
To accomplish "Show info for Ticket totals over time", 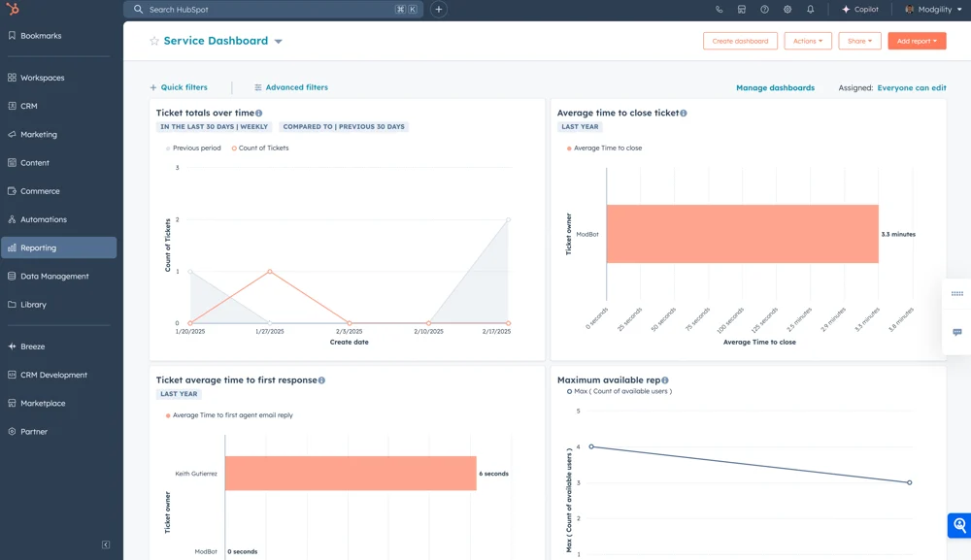I will click(x=259, y=114).
